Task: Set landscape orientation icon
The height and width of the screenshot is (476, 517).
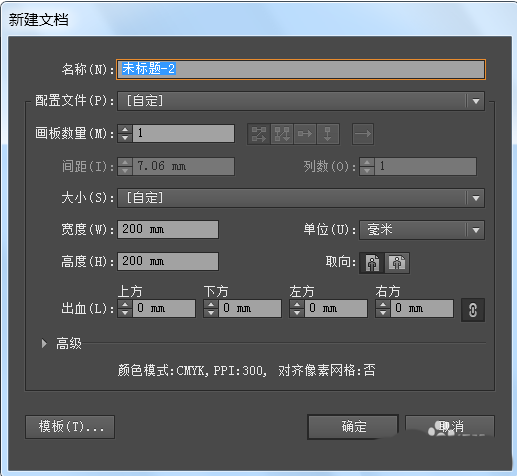Action: point(397,263)
